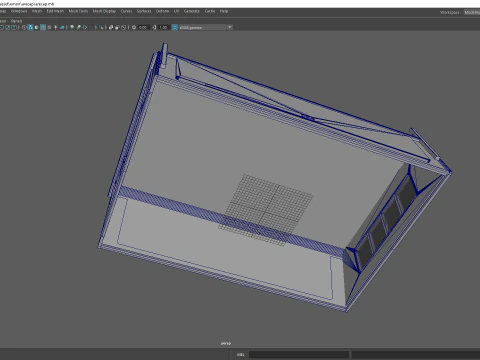
Task: Toggle smooth shade all display
Action: [x=30, y=27]
